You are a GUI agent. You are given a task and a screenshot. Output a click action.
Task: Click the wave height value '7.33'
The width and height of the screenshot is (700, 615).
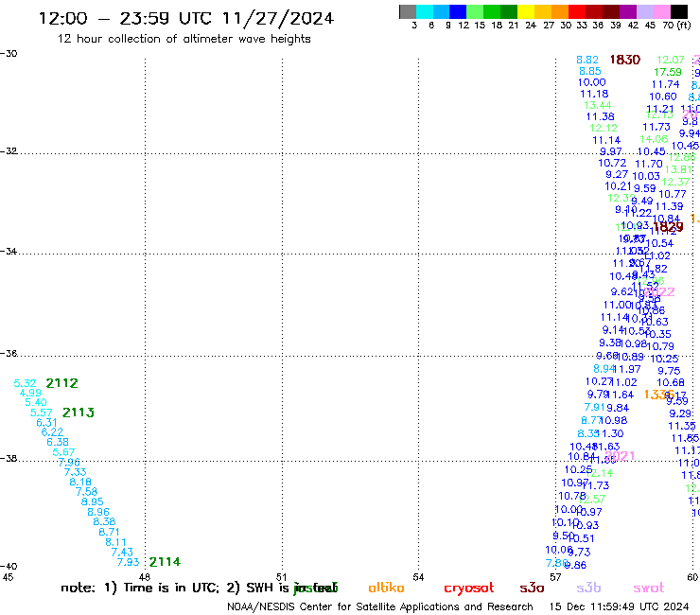(75, 472)
